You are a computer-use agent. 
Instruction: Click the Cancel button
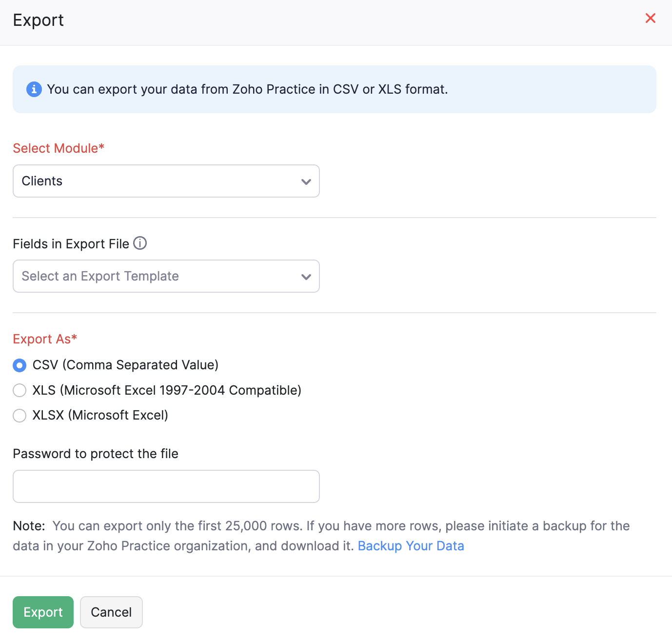(111, 612)
